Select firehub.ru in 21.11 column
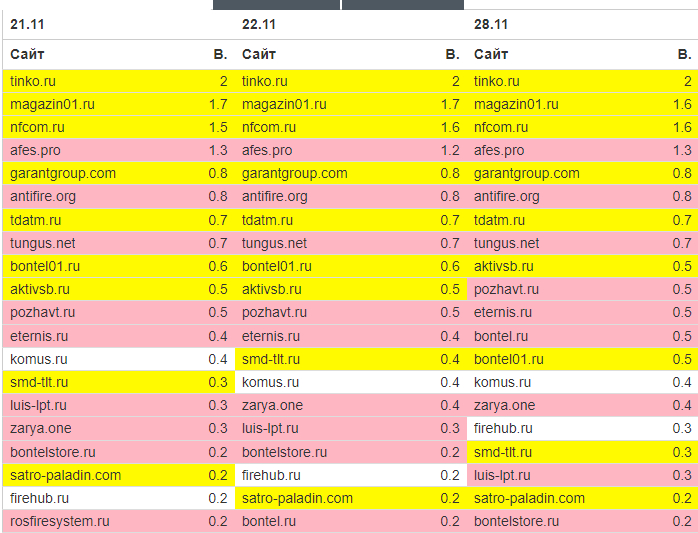Viewport: 698px width, 533px height. click(x=39, y=498)
